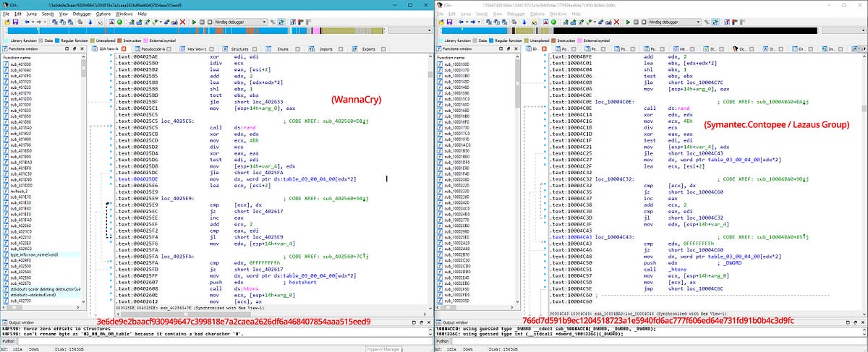Screen dimensions: 868x352
Task: Close IDA View-A tab in left IDA
Action: pyautogui.click(x=124, y=48)
